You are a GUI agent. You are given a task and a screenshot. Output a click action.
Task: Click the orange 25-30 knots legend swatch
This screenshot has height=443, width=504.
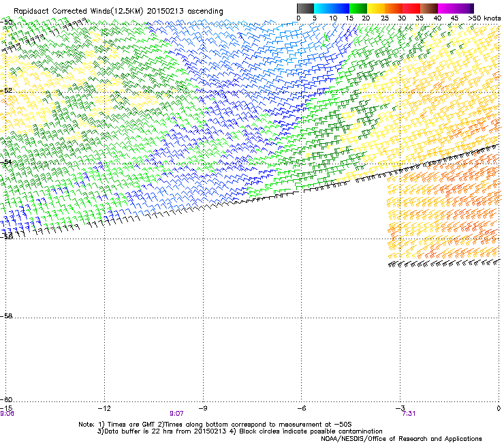click(394, 8)
